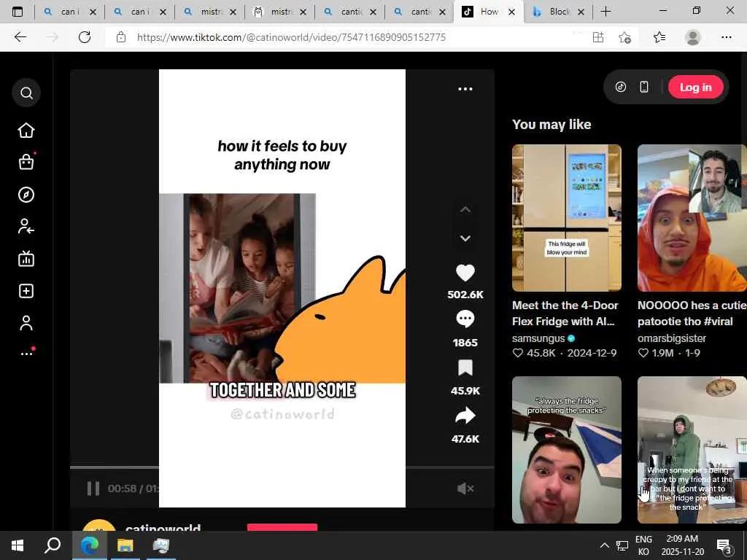Screen dimensions: 747x560
Task: Open the More dots in sidebar
Action: point(27,354)
